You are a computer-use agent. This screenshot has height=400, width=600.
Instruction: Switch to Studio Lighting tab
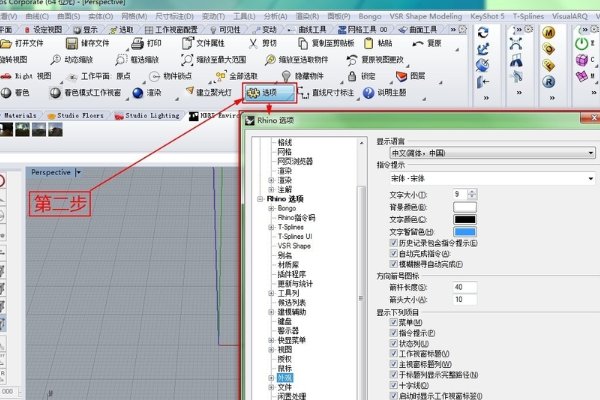148,115
